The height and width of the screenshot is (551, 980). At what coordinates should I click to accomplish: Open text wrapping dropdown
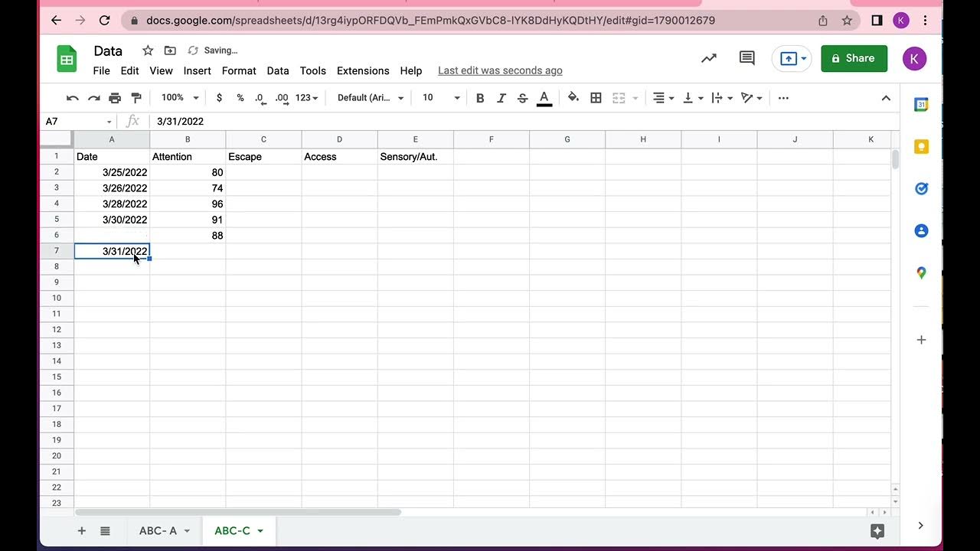tap(722, 98)
